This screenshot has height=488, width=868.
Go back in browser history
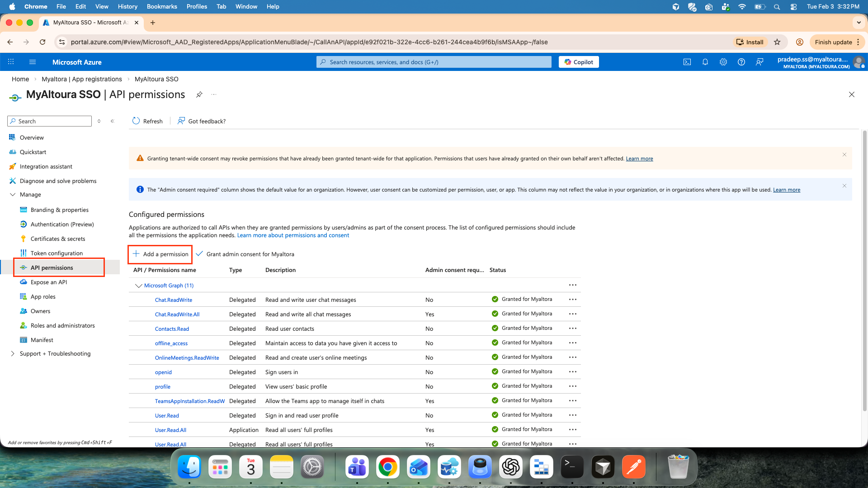[x=10, y=42]
